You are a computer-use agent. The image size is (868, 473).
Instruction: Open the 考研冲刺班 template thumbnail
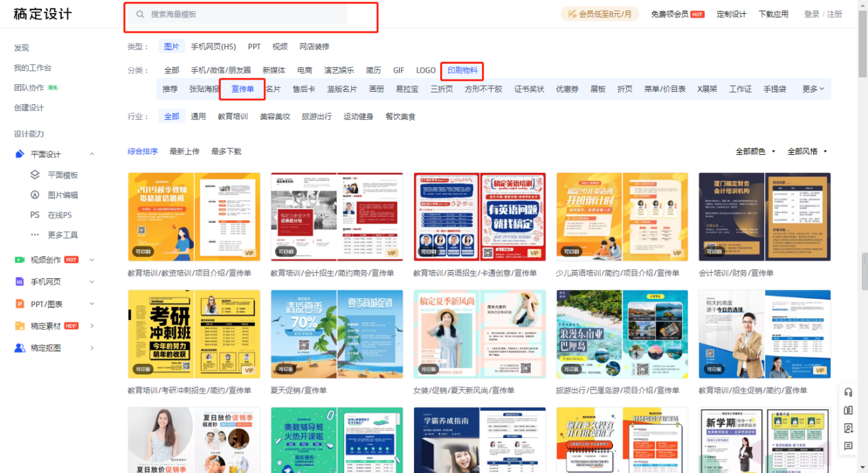click(x=194, y=334)
